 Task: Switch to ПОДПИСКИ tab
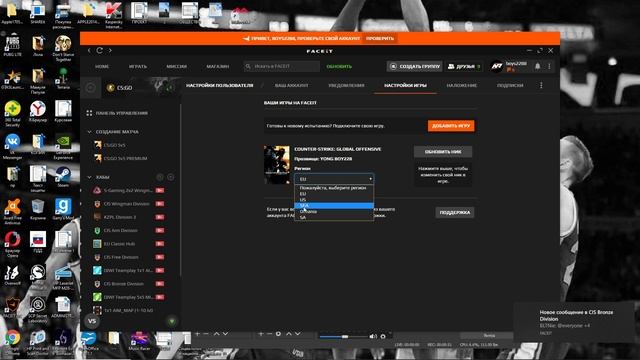pyautogui.click(x=510, y=86)
